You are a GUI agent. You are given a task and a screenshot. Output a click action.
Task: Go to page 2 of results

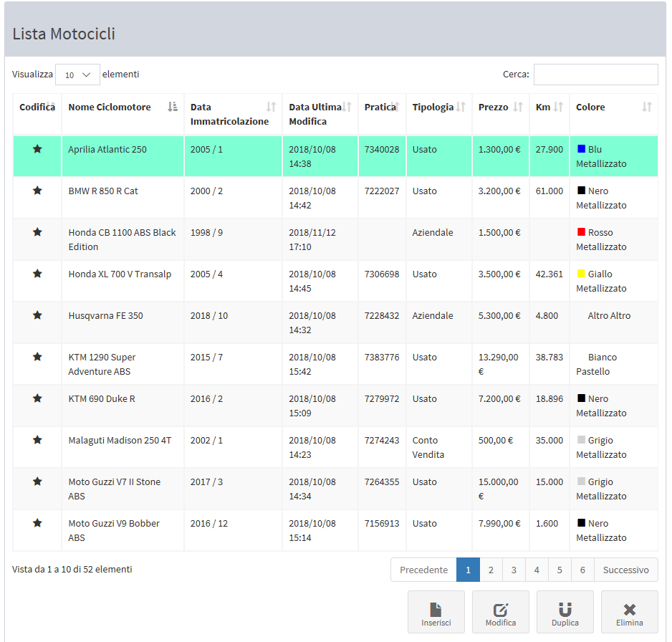click(491, 570)
